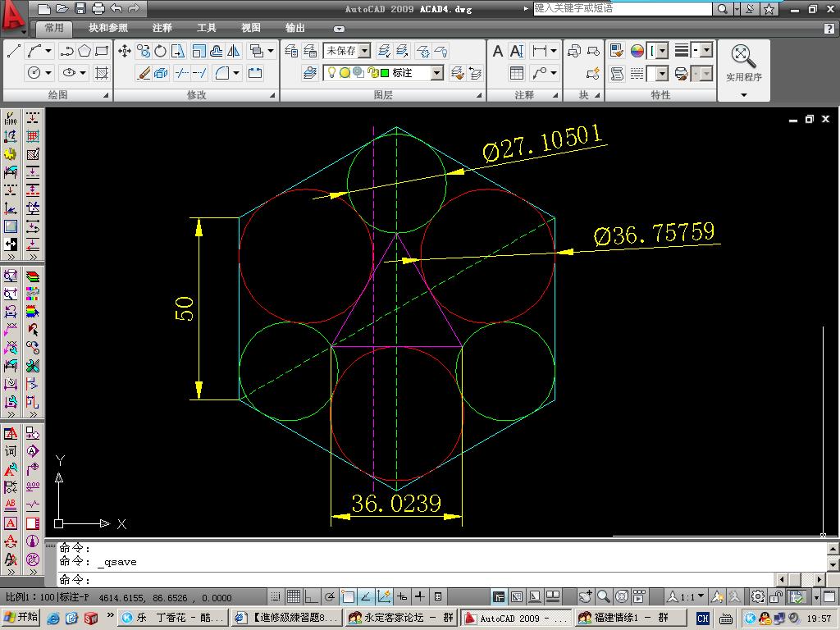Insert a Table from annotation panel
The width and height of the screenshot is (840, 630).
click(x=517, y=73)
